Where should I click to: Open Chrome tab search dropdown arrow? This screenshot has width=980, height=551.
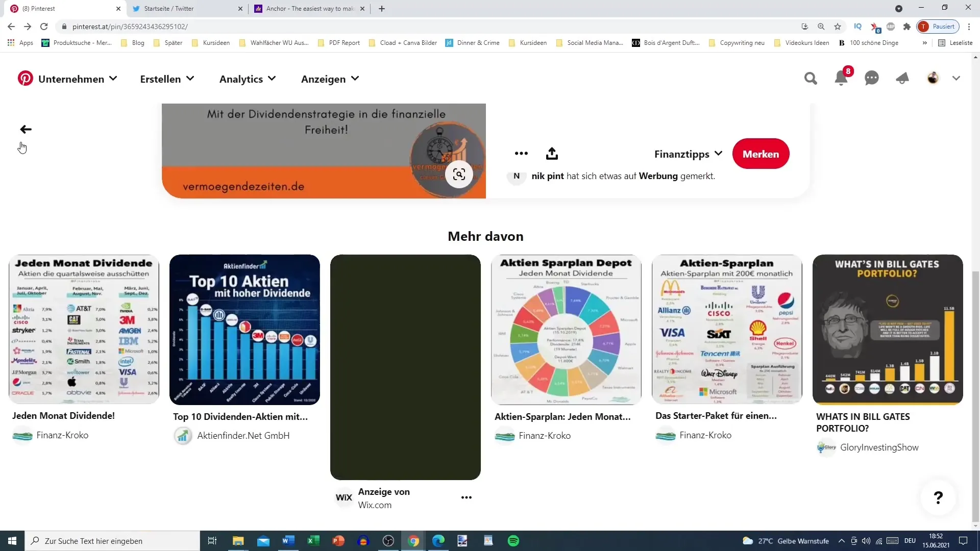coord(899,9)
